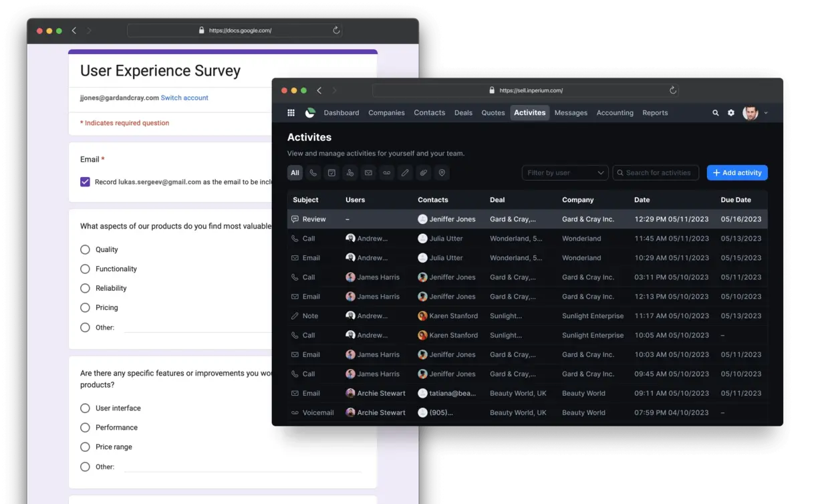This screenshot has height=504, width=822.
Task: Click the search magnifier in top navbar
Action: (716, 113)
